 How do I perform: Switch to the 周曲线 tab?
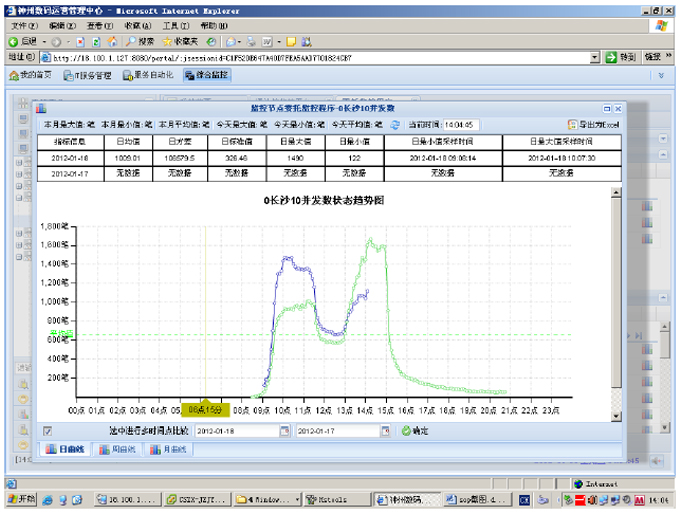point(117,449)
